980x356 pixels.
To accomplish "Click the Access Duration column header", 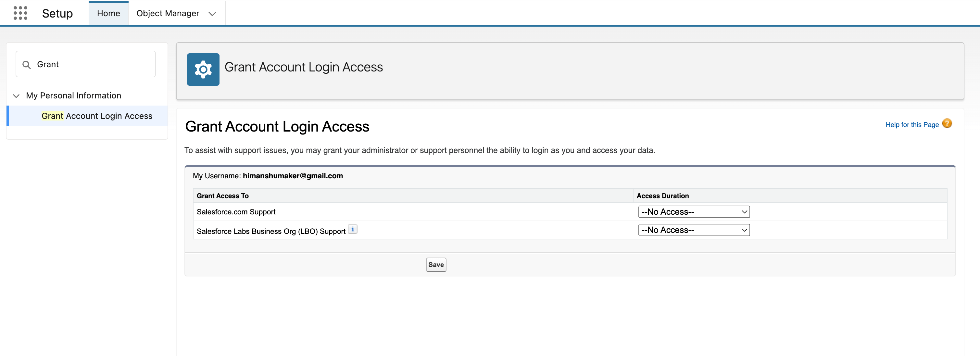I will click(662, 196).
